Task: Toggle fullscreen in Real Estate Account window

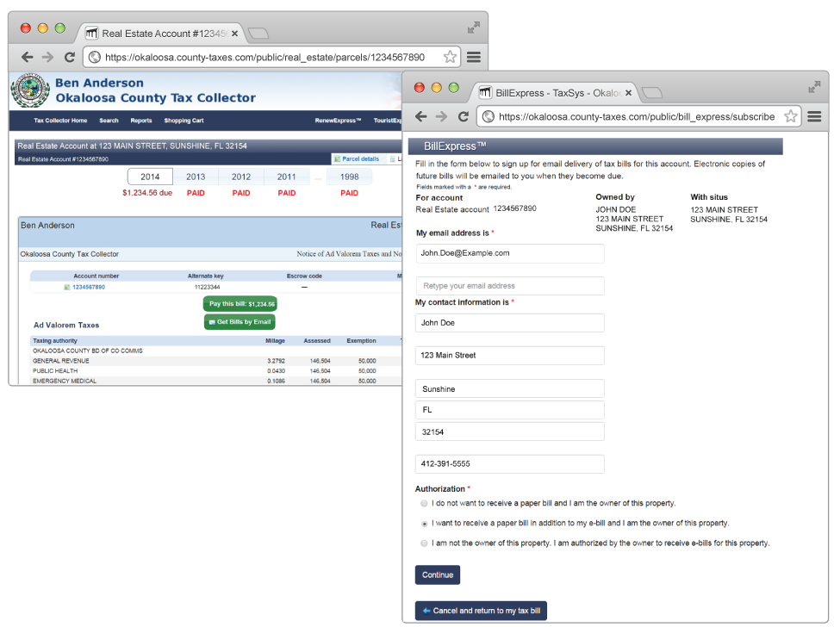Action: [x=474, y=28]
